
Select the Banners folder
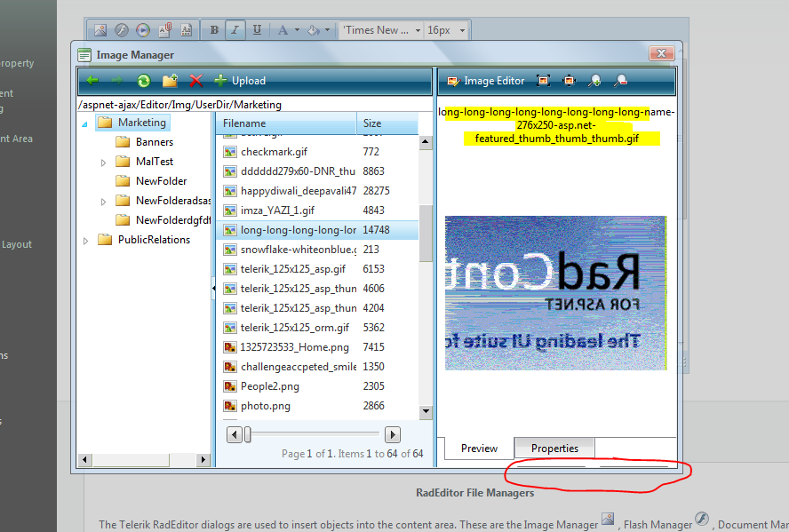tap(145, 142)
